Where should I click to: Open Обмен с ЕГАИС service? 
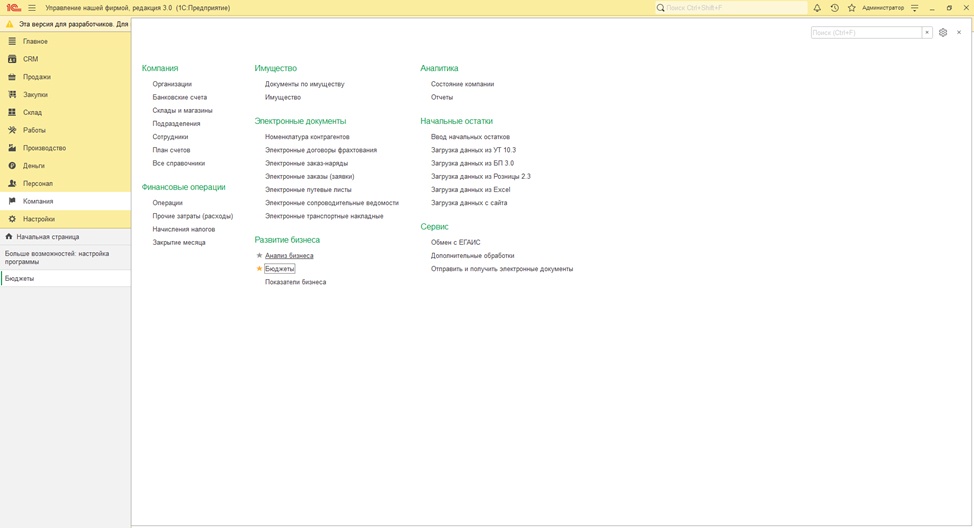[456, 243]
